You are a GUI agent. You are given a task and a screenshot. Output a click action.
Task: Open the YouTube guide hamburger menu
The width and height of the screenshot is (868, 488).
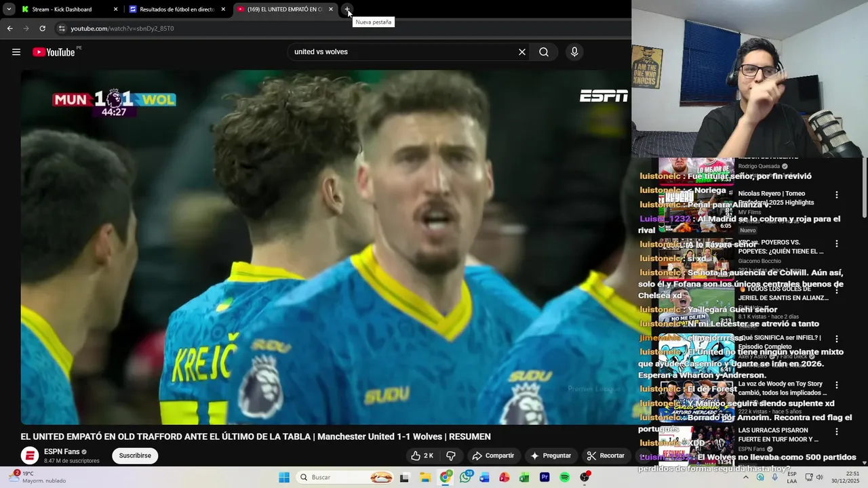16,52
